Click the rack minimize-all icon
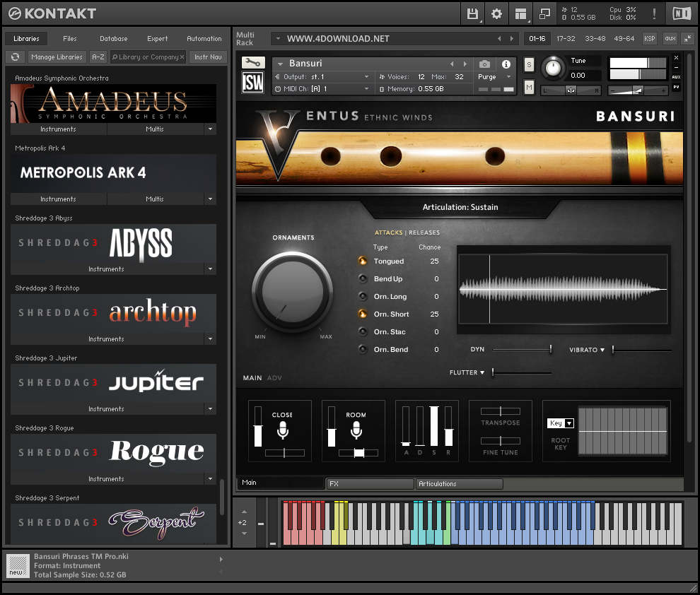700x595 pixels. 688,39
